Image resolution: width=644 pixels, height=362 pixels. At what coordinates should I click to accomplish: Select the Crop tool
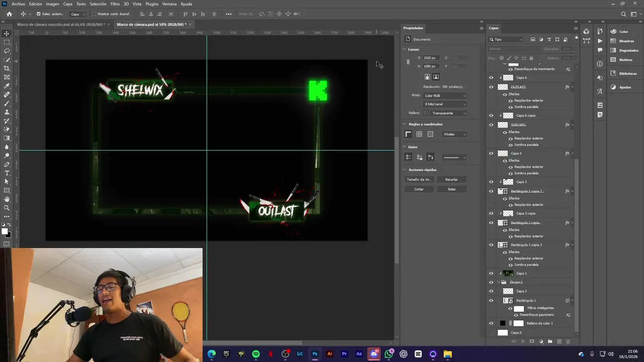(x=7, y=68)
